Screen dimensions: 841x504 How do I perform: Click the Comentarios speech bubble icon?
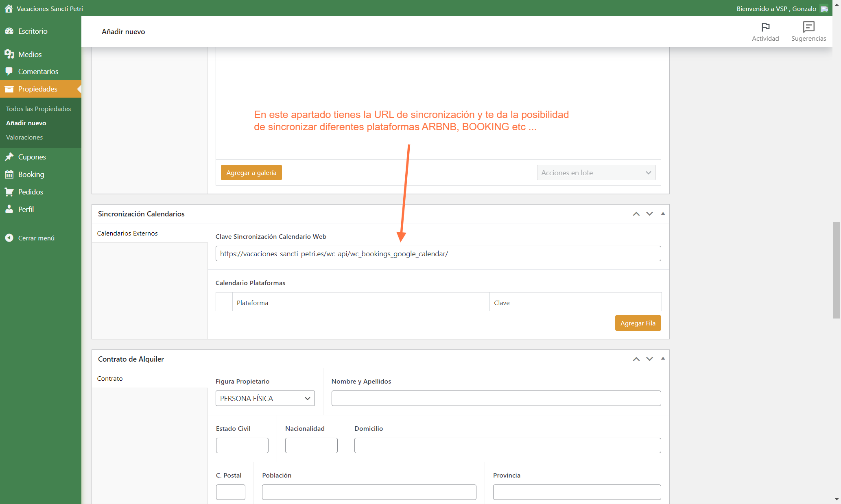pos(9,71)
